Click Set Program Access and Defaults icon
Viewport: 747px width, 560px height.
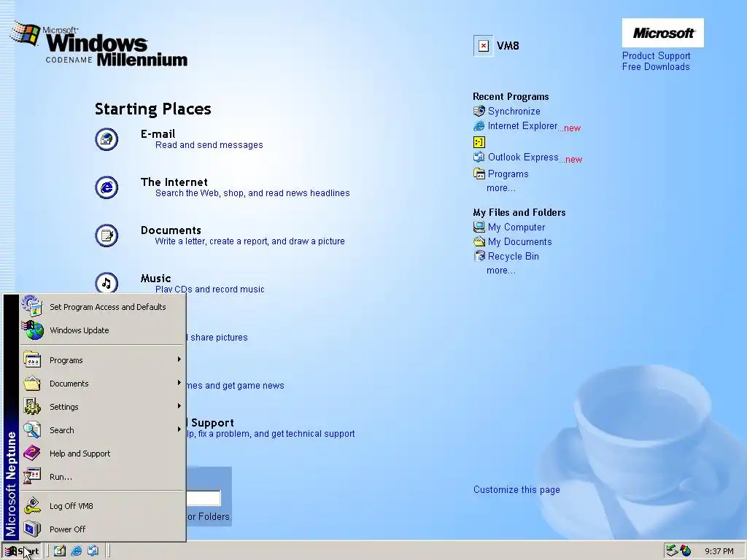coord(32,306)
